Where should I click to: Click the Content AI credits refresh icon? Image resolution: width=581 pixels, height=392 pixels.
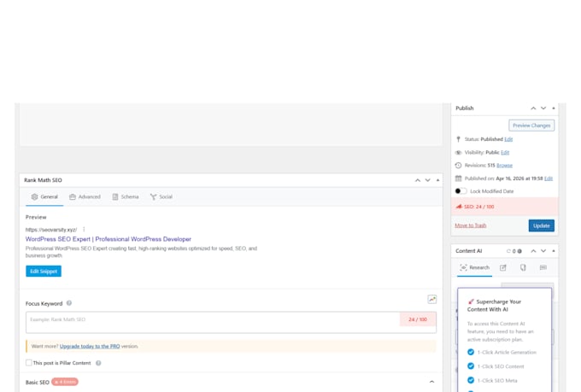coord(508,251)
